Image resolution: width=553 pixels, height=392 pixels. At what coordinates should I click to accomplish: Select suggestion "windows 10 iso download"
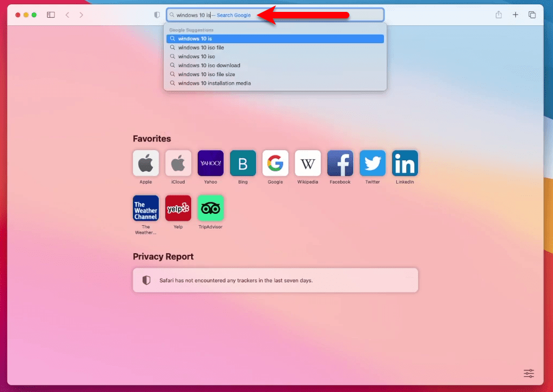[x=275, y=65]
